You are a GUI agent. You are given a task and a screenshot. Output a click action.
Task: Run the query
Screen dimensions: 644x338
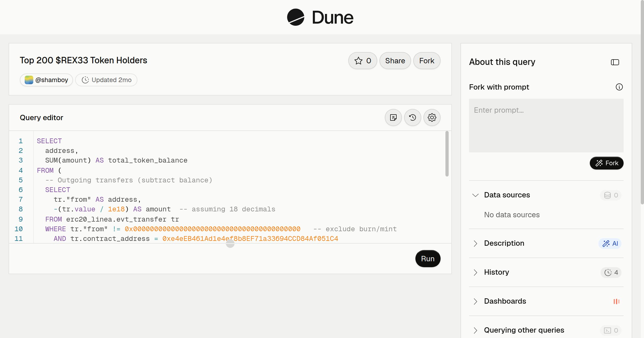[428, 259]
